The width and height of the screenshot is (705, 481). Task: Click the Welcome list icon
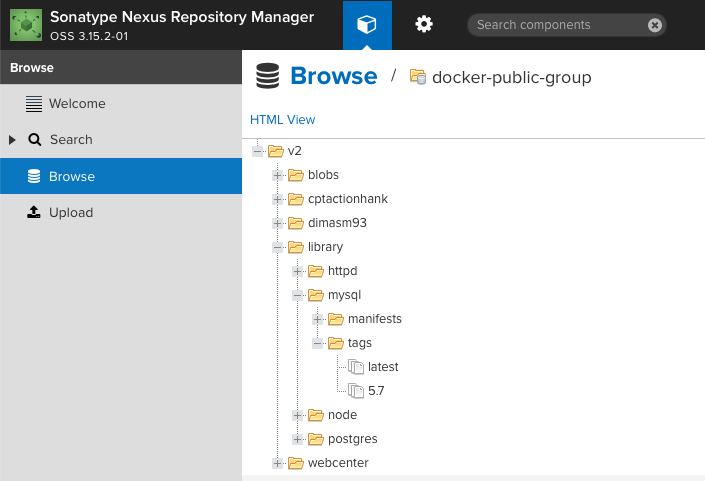[x=34, y=104]
